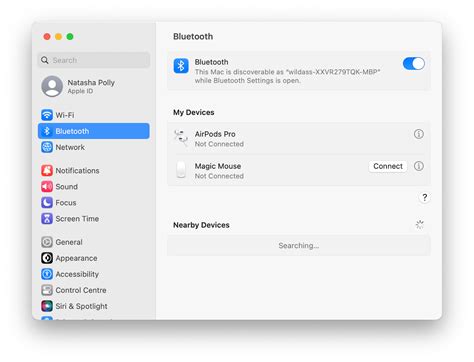Image resolution: width=474 pixels, height=362 pixels.
Task: Click the Focus moon icon
Action: coord(47,203)
